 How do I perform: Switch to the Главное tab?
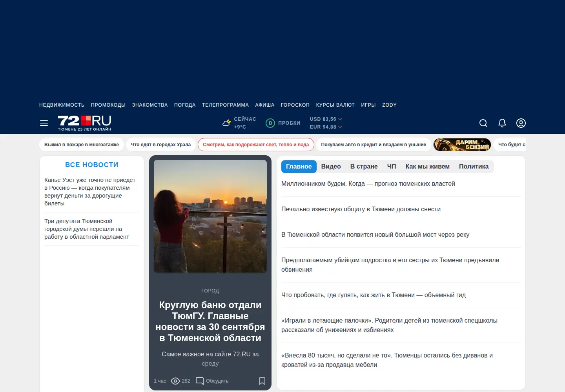tap(299, 167)
